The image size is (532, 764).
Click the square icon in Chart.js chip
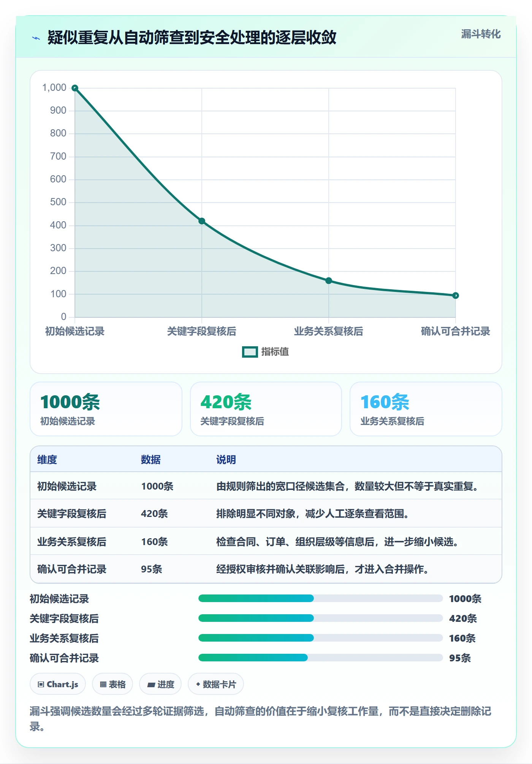coord(41,685)
